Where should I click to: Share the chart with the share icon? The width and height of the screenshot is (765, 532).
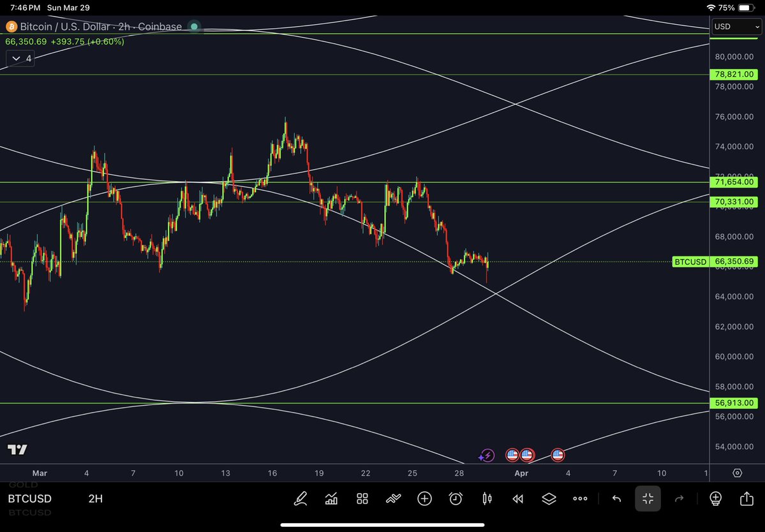pos(746,498)
